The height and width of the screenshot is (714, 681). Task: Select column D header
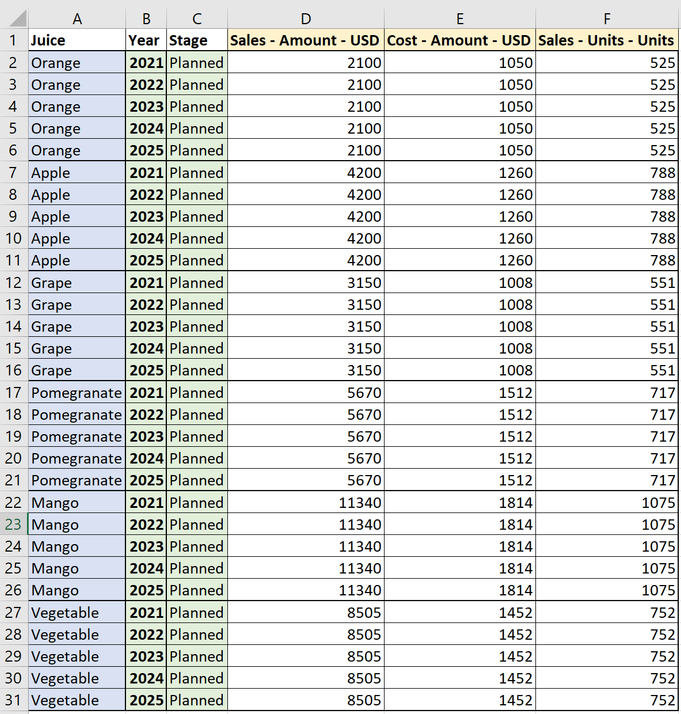pos(306,19)
